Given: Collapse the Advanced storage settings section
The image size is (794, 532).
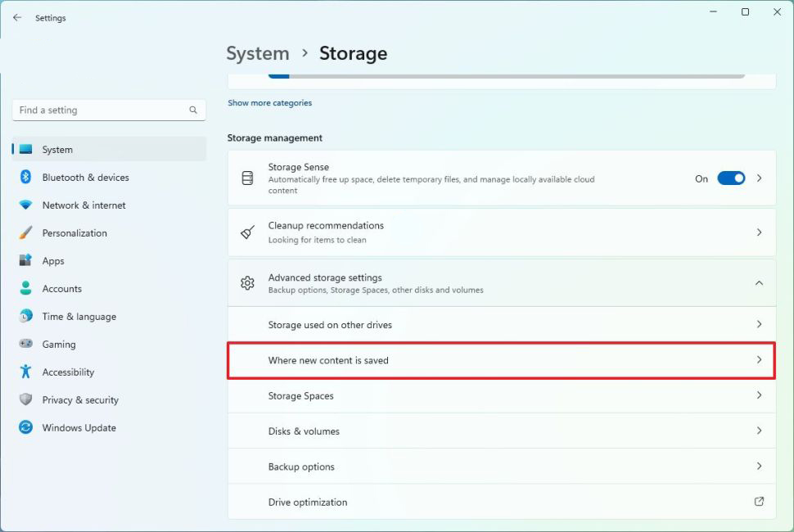Looking at the screenshot, I should point(759,283).
